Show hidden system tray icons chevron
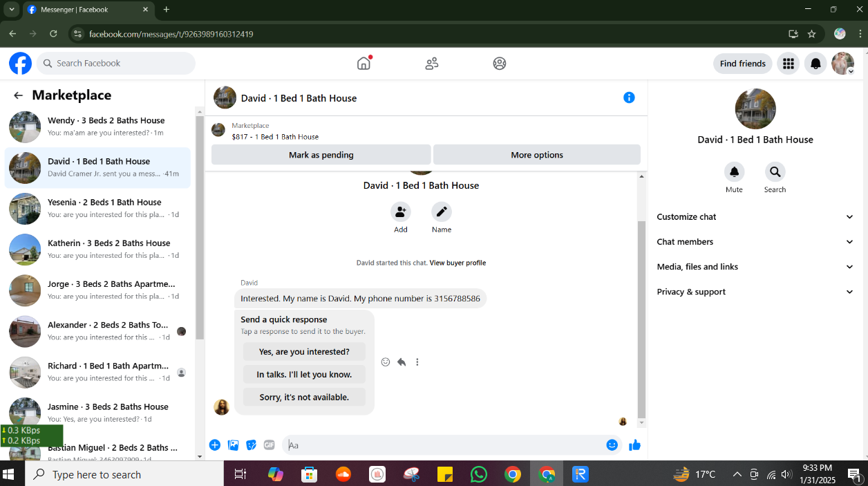 click(x=737, y=474)
